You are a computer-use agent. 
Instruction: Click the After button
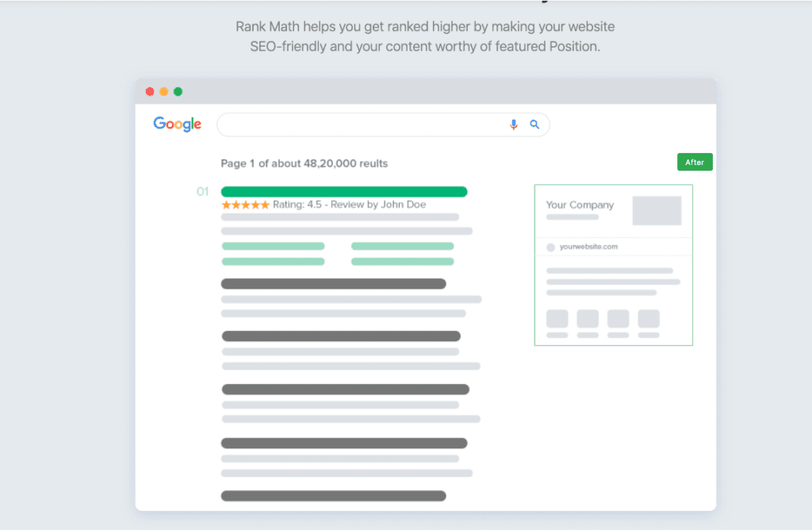coord(695,162)
